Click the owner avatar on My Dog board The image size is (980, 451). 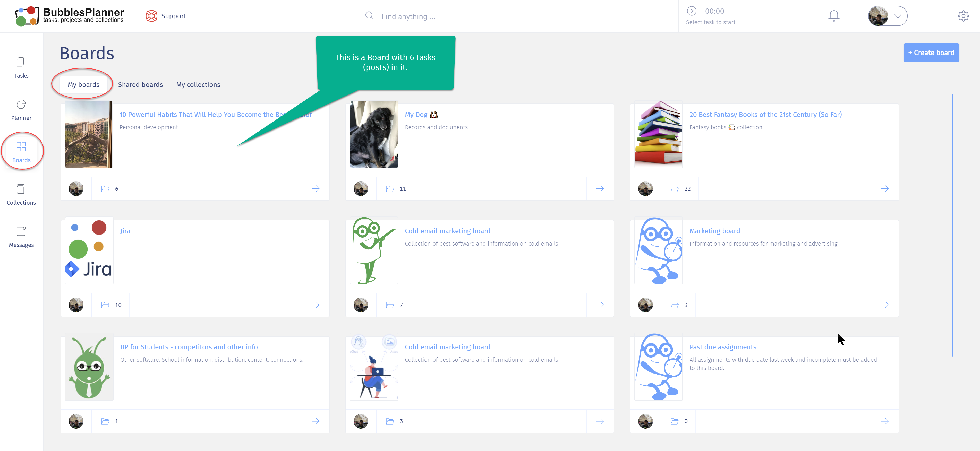click(x=361, y=189)
